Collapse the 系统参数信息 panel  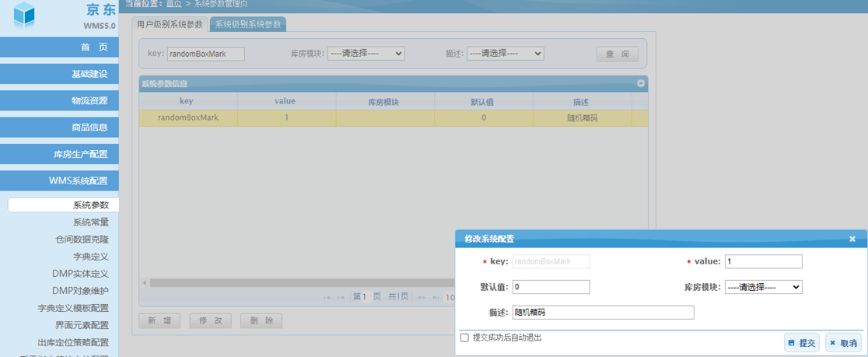(641, 83)
